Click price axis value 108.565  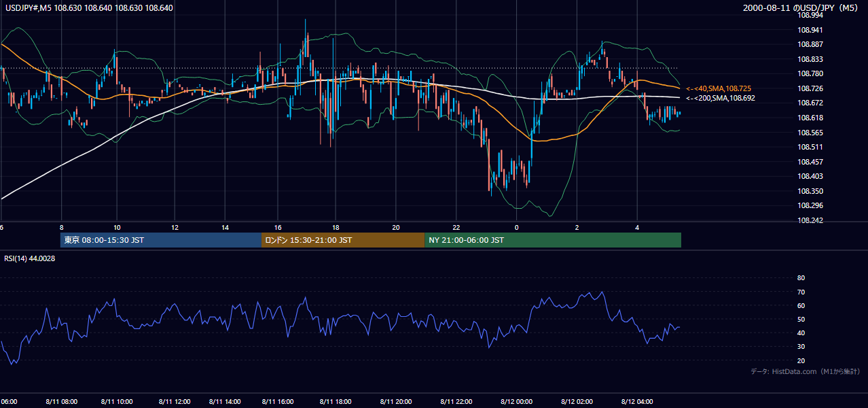click(810, 133)
